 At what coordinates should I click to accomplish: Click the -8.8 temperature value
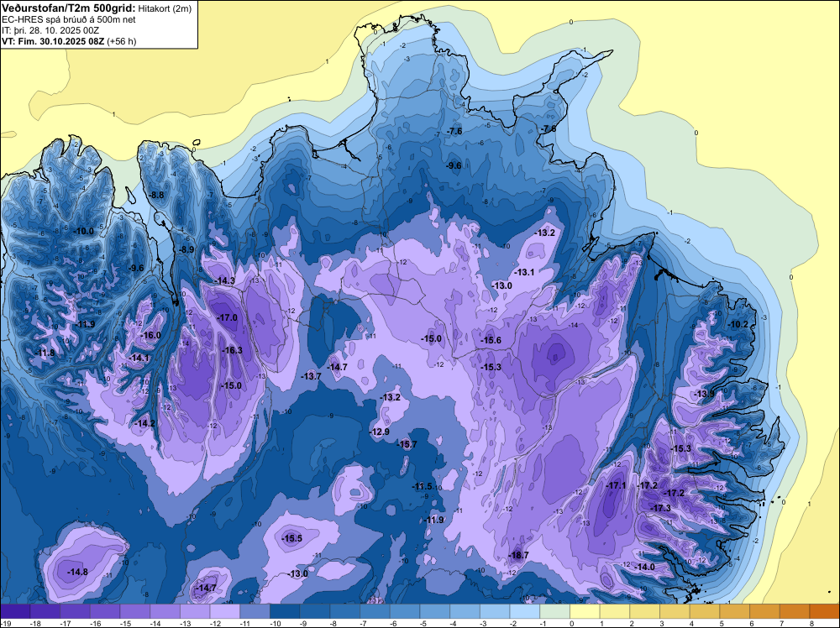coord(156,195)
